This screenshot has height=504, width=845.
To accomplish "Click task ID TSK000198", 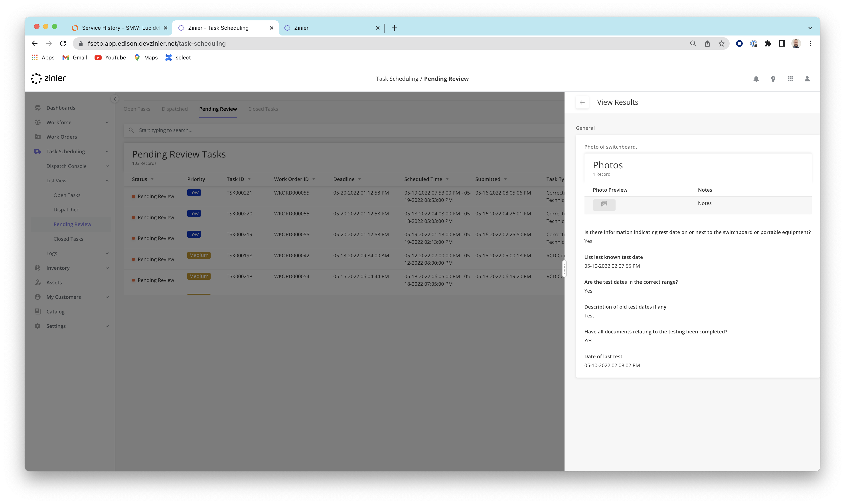I will (239, 255).
